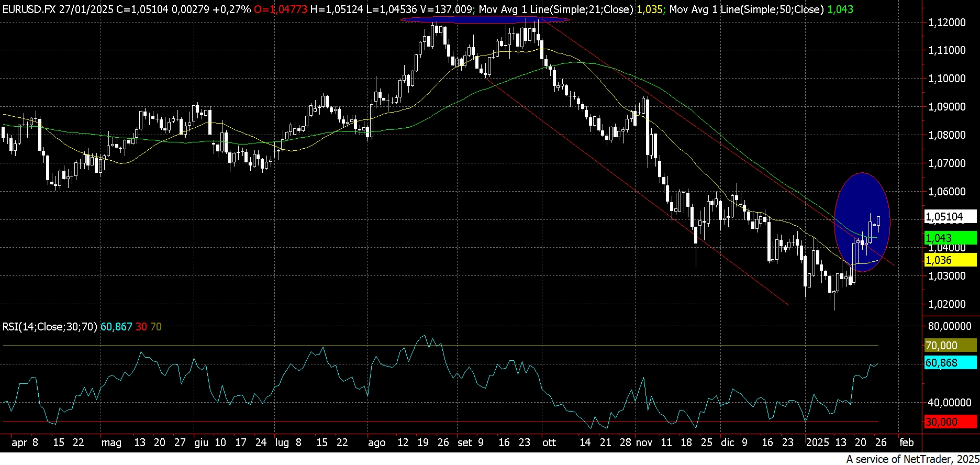Click the 1,10000 price axis label
The width and height of the screenshot is (980, 465).
click(946, 79)
